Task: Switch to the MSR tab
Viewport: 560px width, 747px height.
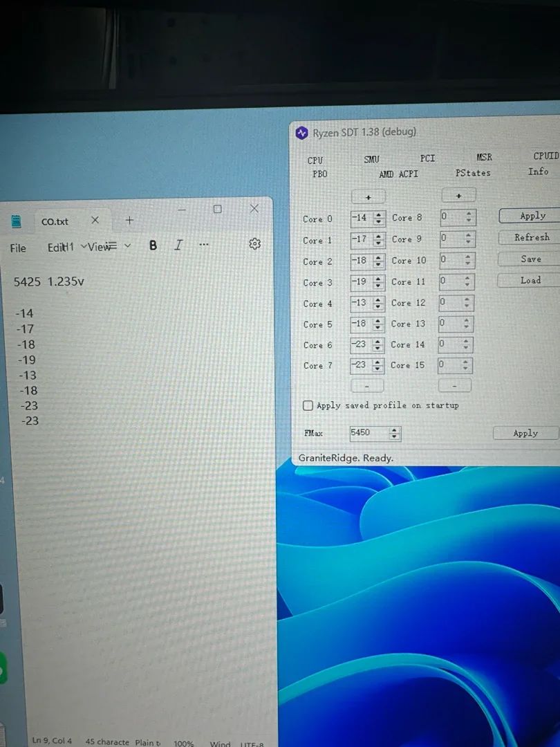Action: [484, 157]
